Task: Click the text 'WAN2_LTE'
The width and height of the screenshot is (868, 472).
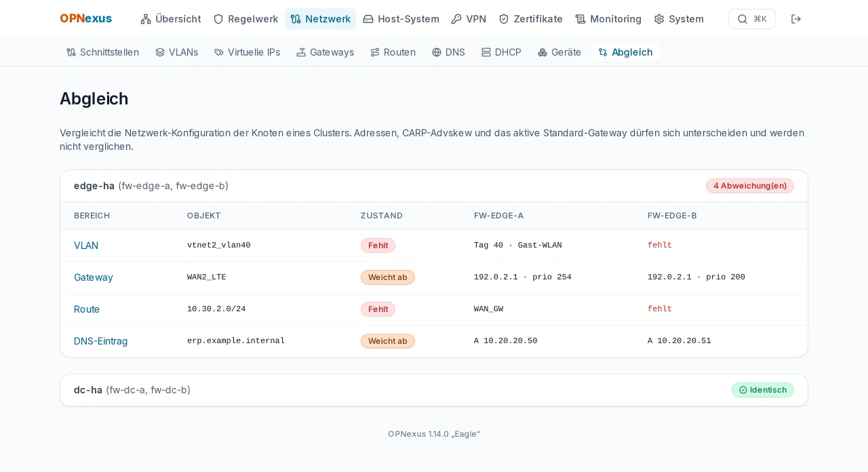Action: [x=207, y=277]
